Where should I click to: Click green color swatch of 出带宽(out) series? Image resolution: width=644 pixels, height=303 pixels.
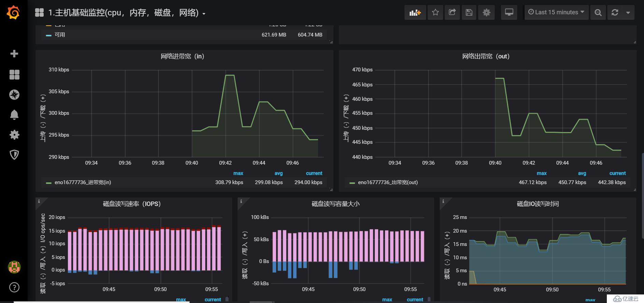pyautogui.click(x=352, y=183)
